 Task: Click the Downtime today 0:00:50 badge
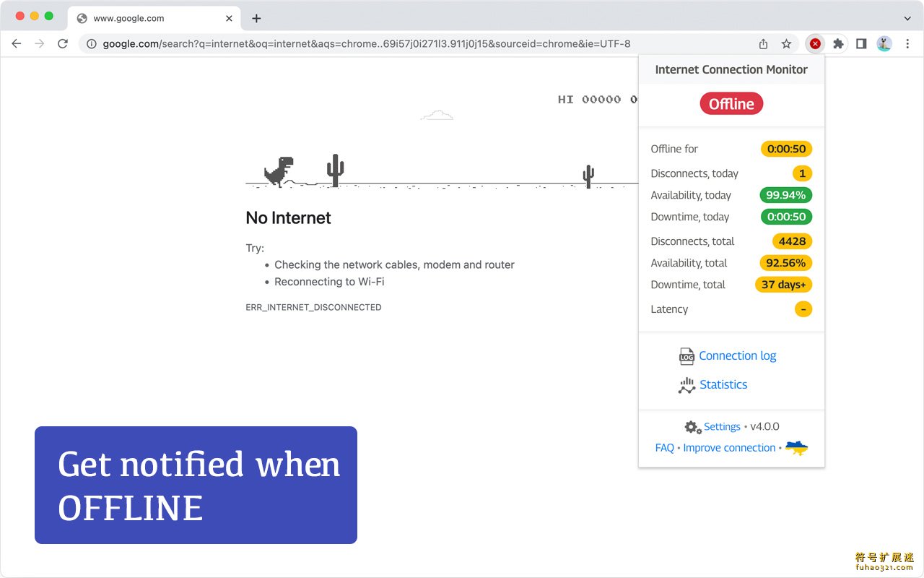click(786, 217)
